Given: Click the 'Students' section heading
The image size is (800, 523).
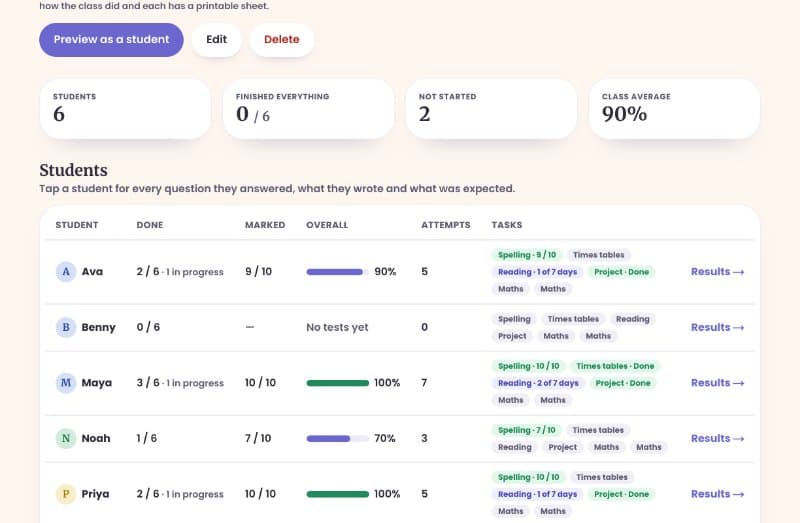Looking at the screenshot, I should coord(73,170).
